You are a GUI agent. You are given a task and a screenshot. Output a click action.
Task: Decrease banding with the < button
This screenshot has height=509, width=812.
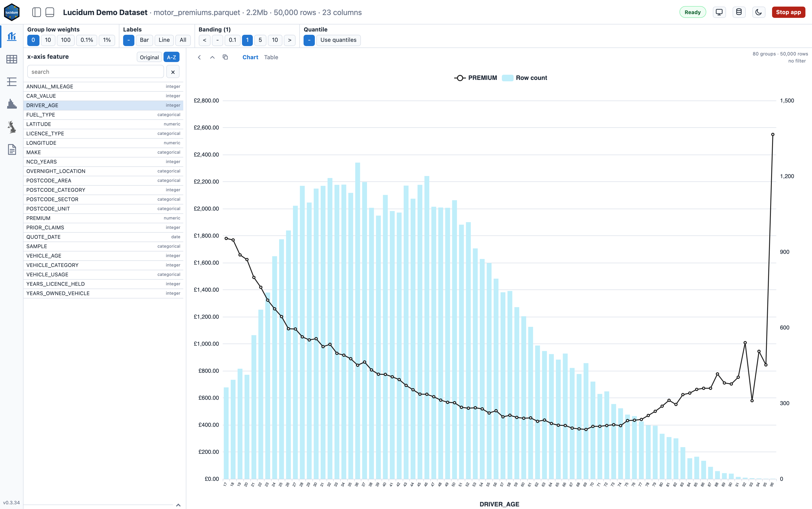(205, 40)
